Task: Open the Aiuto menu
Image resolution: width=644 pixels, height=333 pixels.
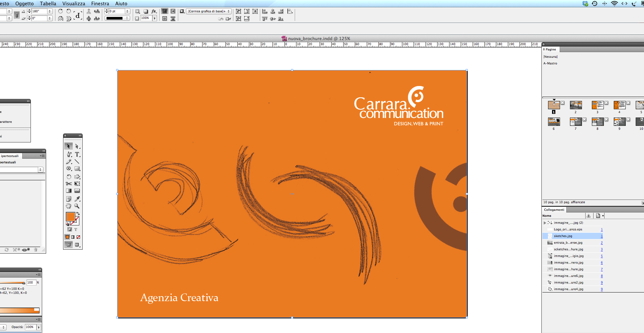Action: coord(121,4)
